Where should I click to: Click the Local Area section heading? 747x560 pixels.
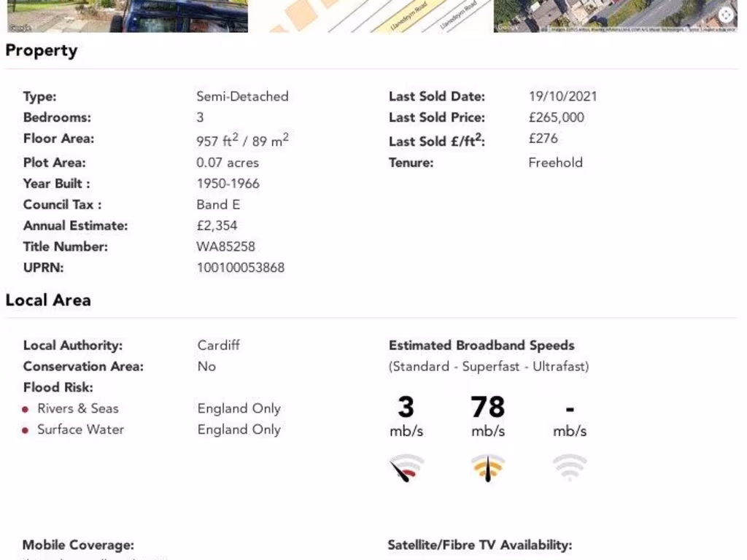point(48,300)
